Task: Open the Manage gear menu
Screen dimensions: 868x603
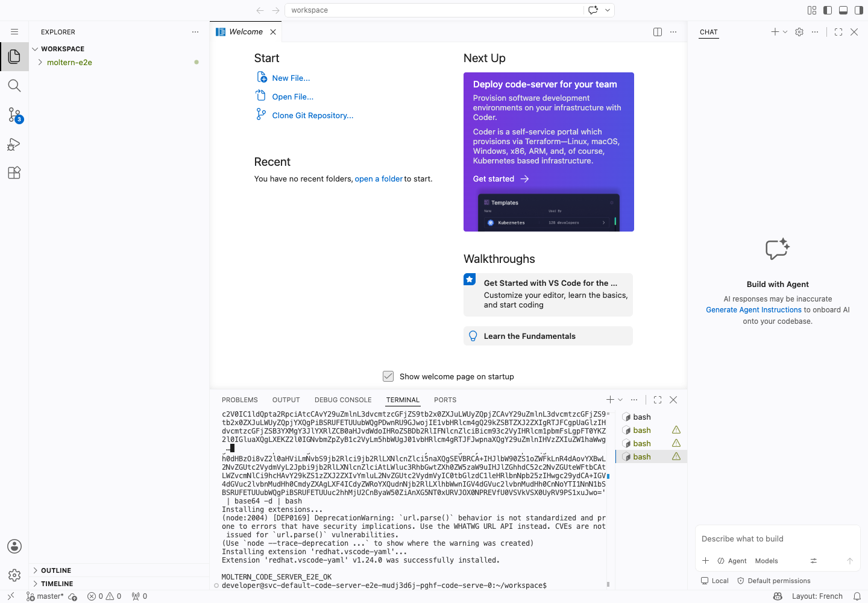Action: coord(14,575)
